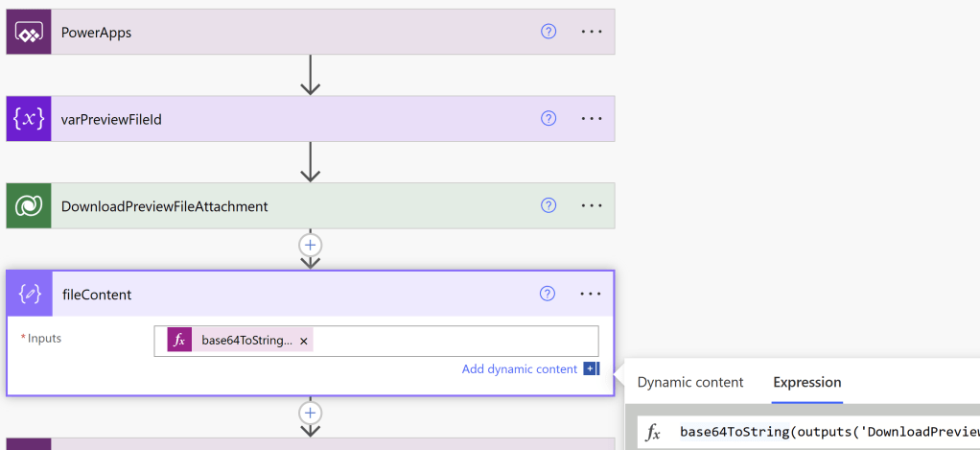Screen dimensions: 980x450
Task: Insert a step below fileContent
Action: (310, 413)
